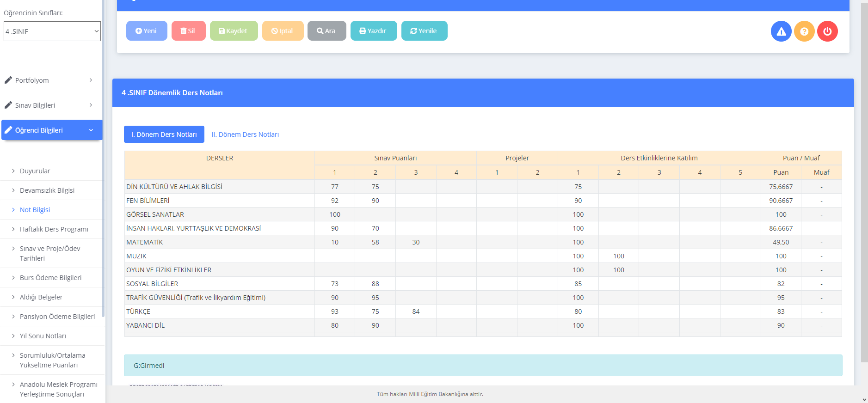Image resolution: width=868 pixels, height=403 pixels.
Task: Click the Yazdır print button
Action: click(374, 31)
